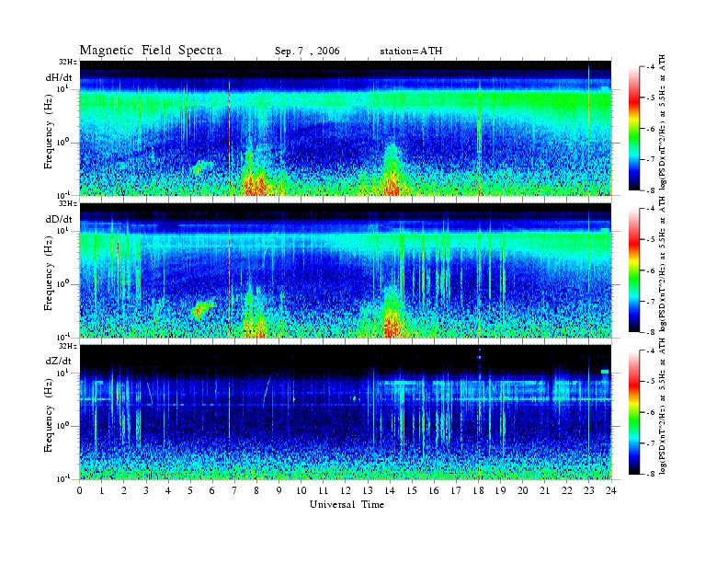Viewport: 728px width, 563px height.
Task: Click the dZ/dt spectrogram plot
Action: pos(346,412)
